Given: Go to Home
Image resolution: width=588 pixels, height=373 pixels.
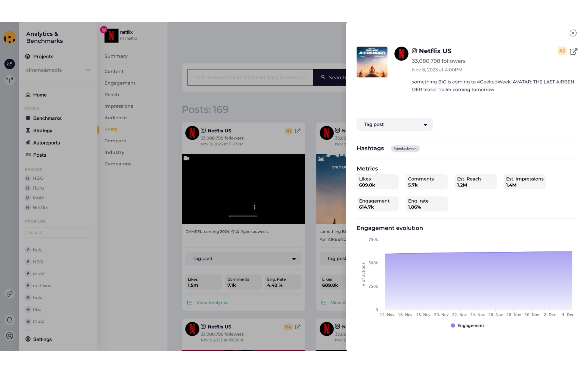Looking at the screenshot, I should coord(36,95).
